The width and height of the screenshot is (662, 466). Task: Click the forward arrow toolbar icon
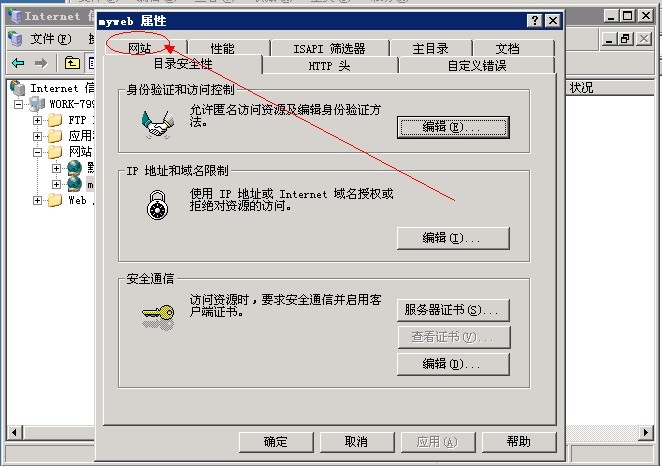point(41,64)
